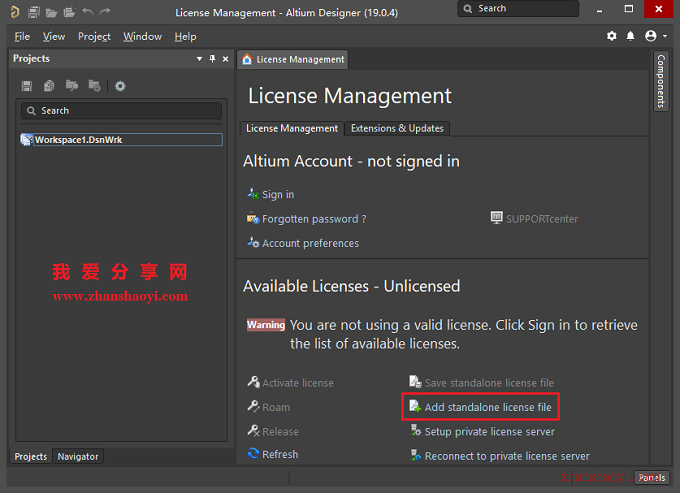
Task: Switch to the Navigator bottom tab
Action: click(x=78, y=457)
